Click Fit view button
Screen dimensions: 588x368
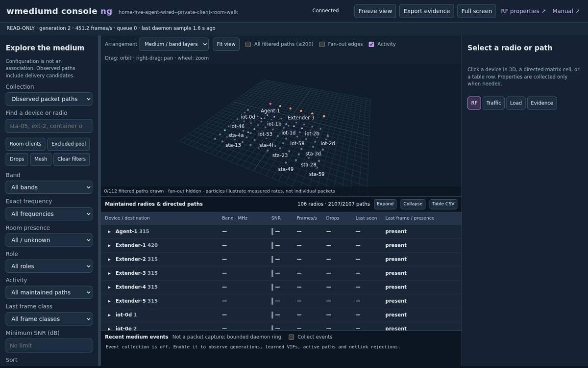tap(226, 44)
